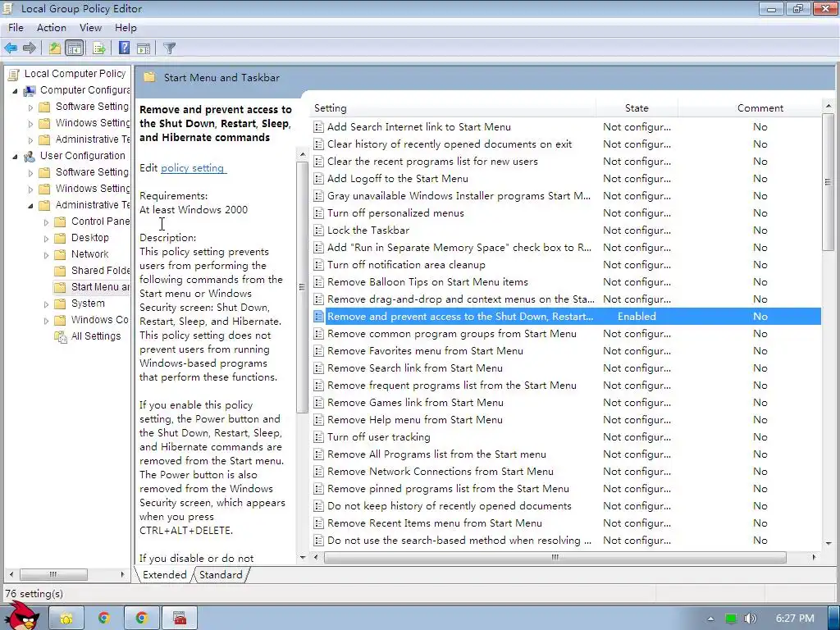This screenshot has height=630, width=840.
Task: Click the settings list horizontal scrollbar thumb
Action: pos(555,558)
